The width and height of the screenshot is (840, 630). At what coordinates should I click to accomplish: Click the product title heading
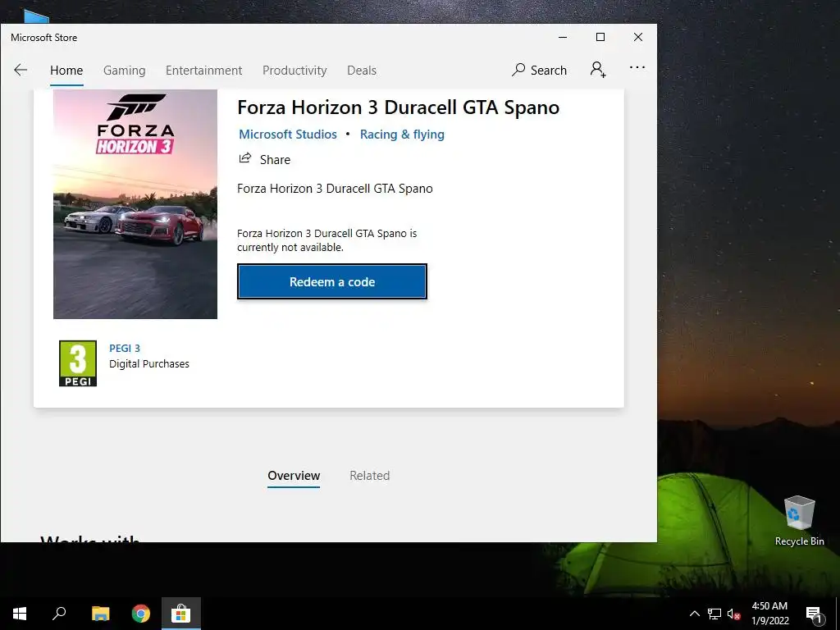[399, 107]
